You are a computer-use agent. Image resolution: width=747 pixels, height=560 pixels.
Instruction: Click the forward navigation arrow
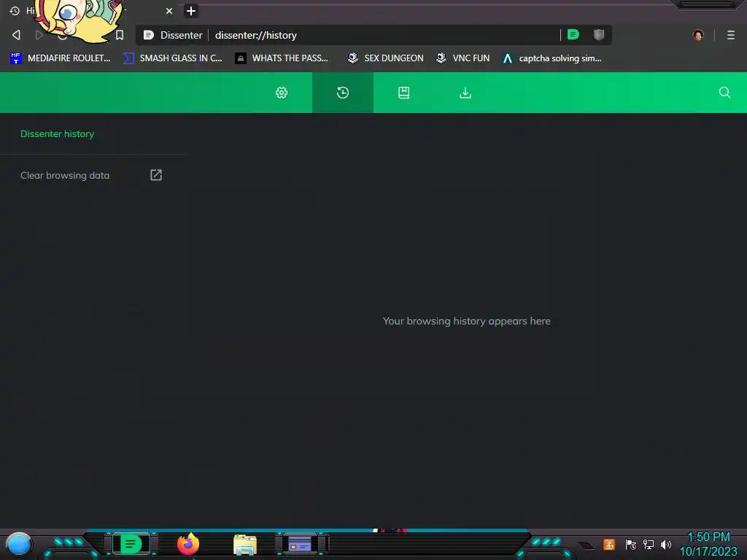point(39,35)
